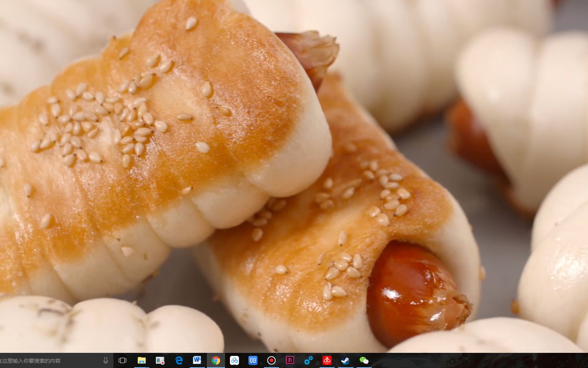Activate the microphone voice search icon
Viewport: 588px width, 368px height.
click(105, 360)
